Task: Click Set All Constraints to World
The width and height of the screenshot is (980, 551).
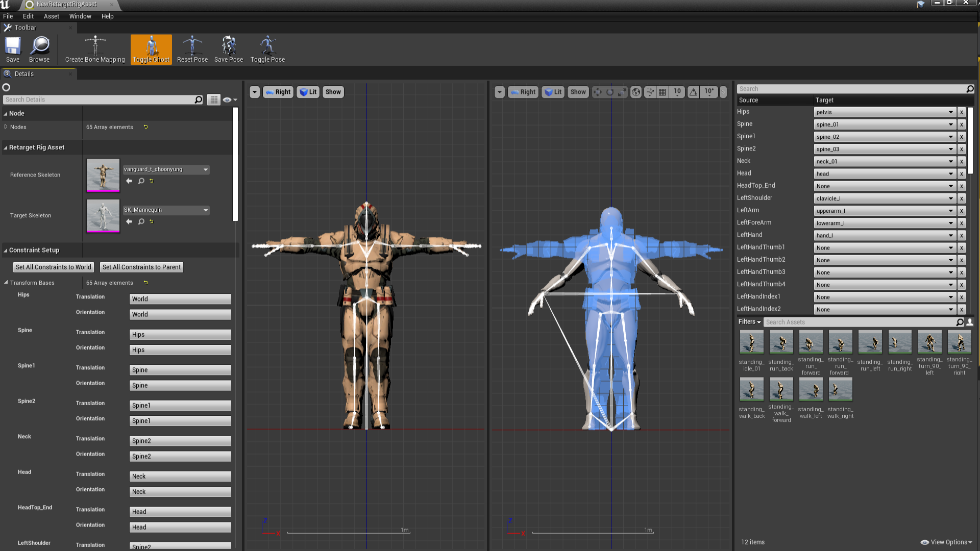Action: click(53, 267)
